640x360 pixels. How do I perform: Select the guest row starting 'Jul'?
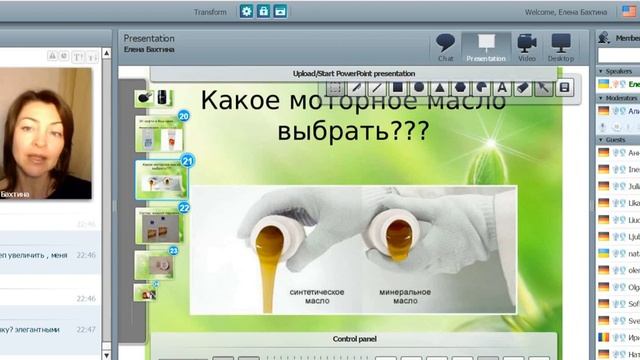pos(618,186)
